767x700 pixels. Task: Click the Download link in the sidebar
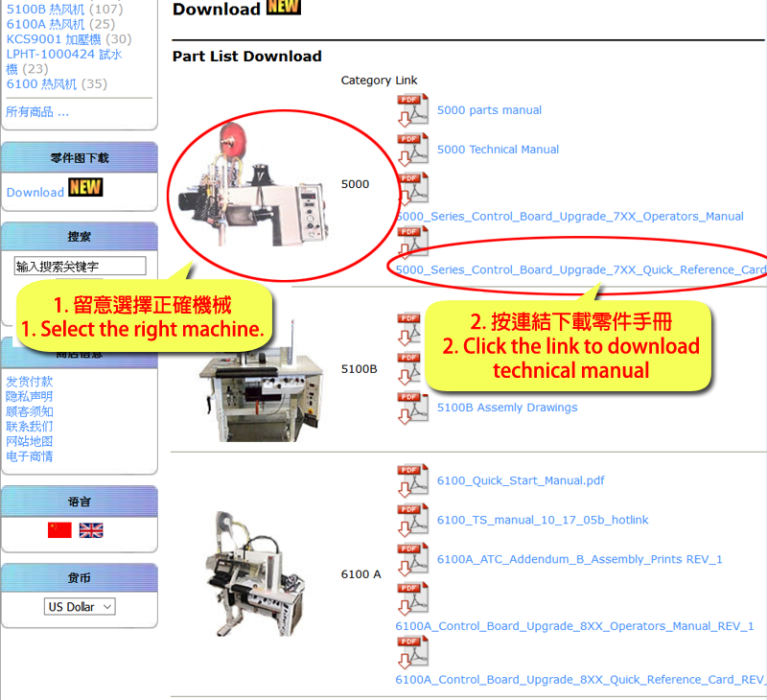point(35,192)
